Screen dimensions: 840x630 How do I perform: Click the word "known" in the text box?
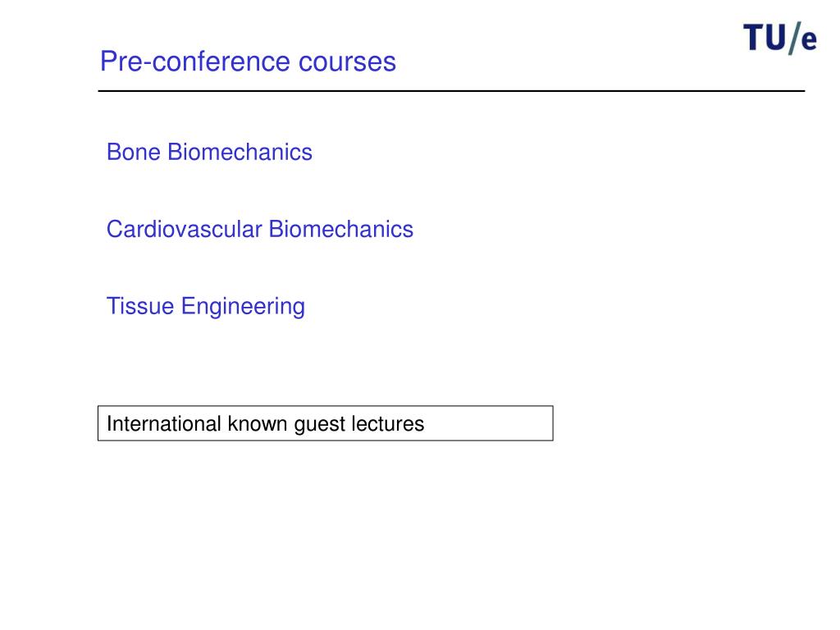(258, 423)
